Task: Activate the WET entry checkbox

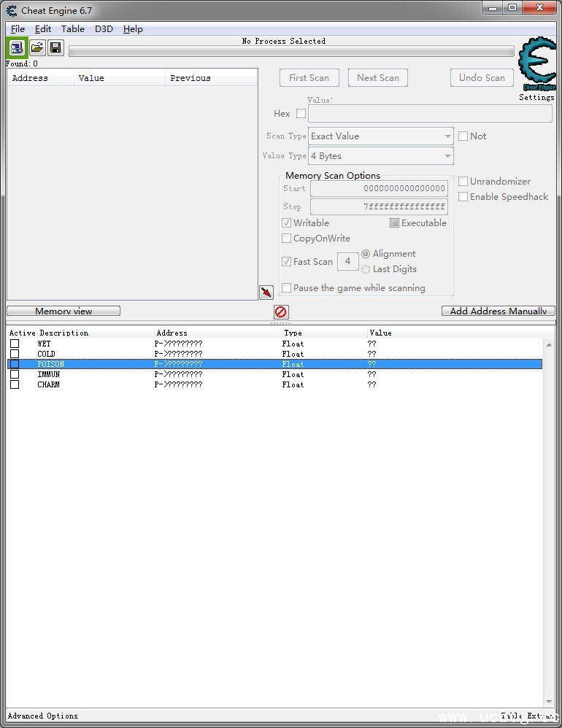Action: [15, 344]
